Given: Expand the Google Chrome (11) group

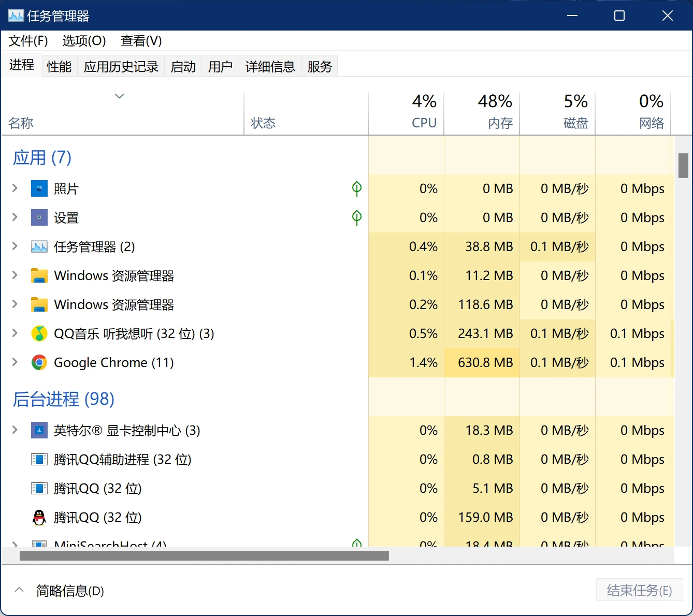Looking at the screenshot, I should [15, 362].
